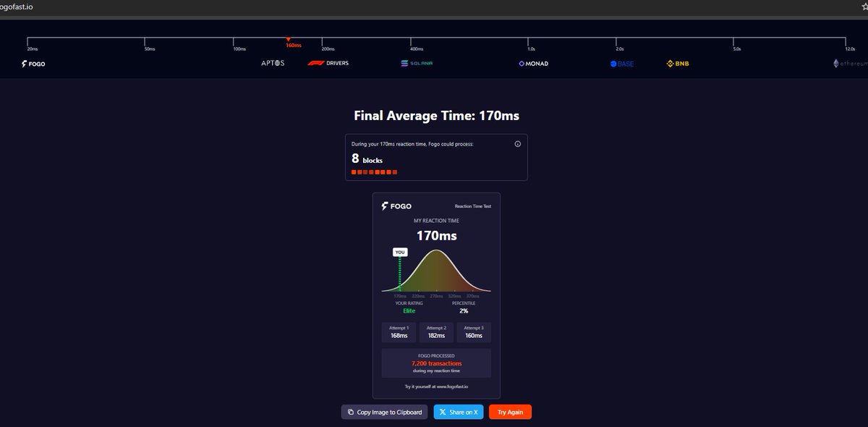Image resolution: width=868 pixels, height=427 pixels.
Task: Share on X
Action: [459, 412]
